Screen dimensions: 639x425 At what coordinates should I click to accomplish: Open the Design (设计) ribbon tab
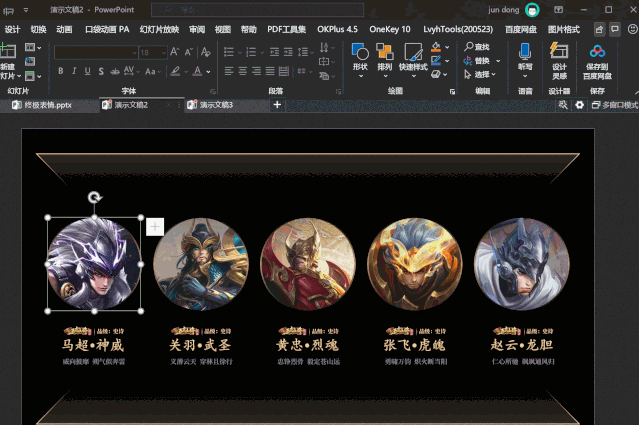(12, 29)
